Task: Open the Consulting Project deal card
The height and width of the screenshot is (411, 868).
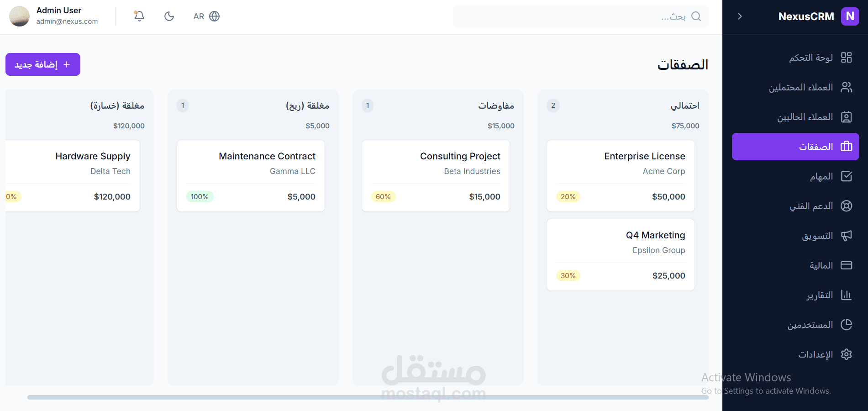Action: [436, 176]
